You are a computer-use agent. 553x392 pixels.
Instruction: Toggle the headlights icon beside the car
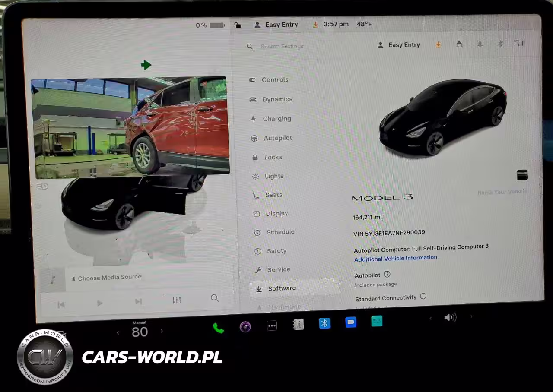pyautogui.click(x=42, y=186)
